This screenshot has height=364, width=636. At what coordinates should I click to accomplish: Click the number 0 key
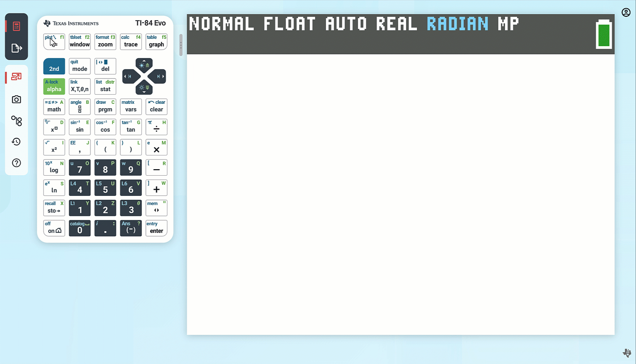(80, 228)
